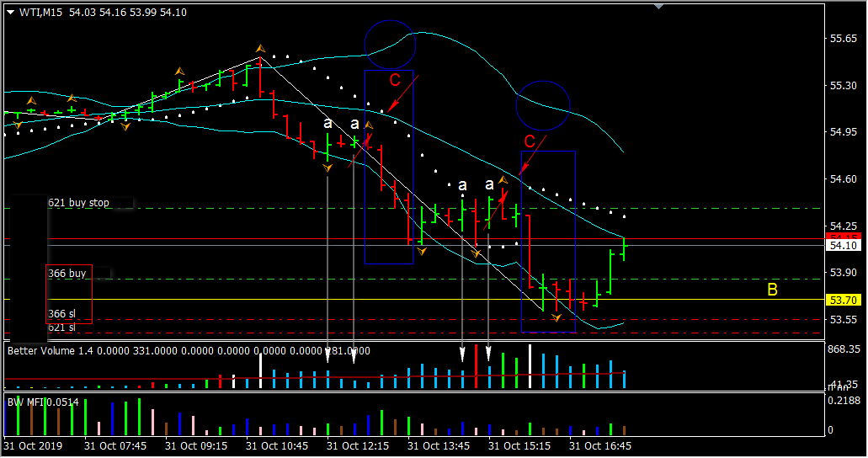Open the dropdown triangle beside WTI,M15
Viewport: 868px width, 458px height.
pos(10,12)
